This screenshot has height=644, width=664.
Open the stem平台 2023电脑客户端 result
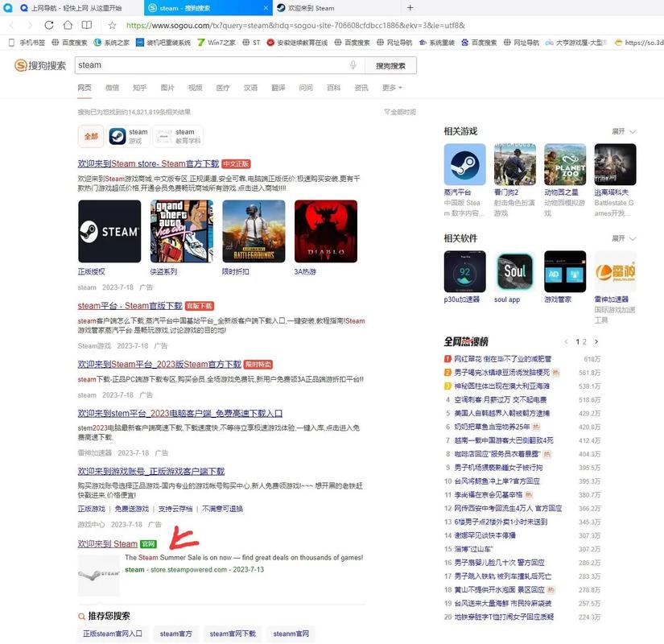coord(180,413)
